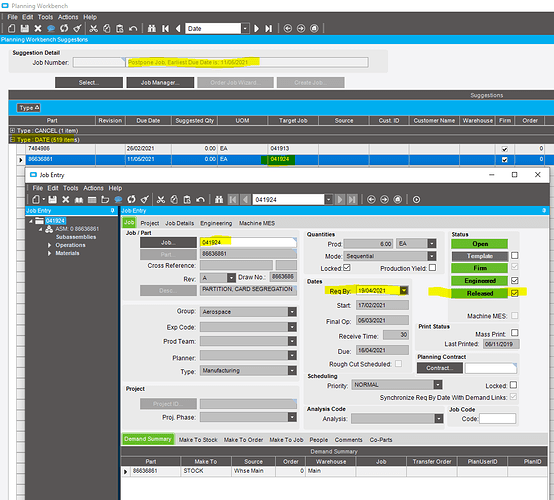This screenshot has height=500, width=554.
Task: Click the Contract button
Action: tap(440, 368)
